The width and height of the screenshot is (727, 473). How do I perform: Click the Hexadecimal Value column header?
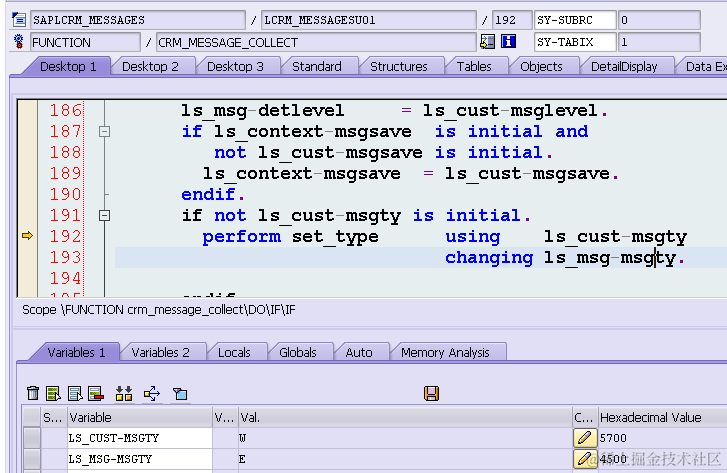tap(663, 417)
